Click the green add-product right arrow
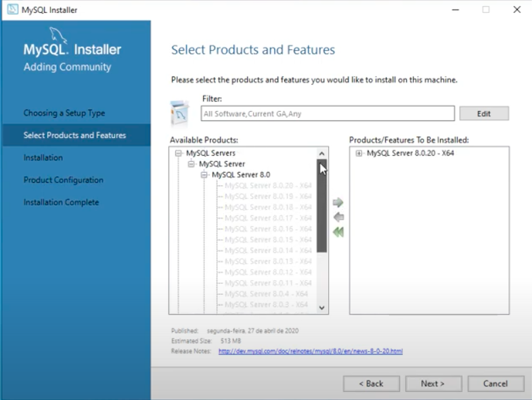Image resolution: width=532 pixels, height=400 pixels. coord(338,202)
